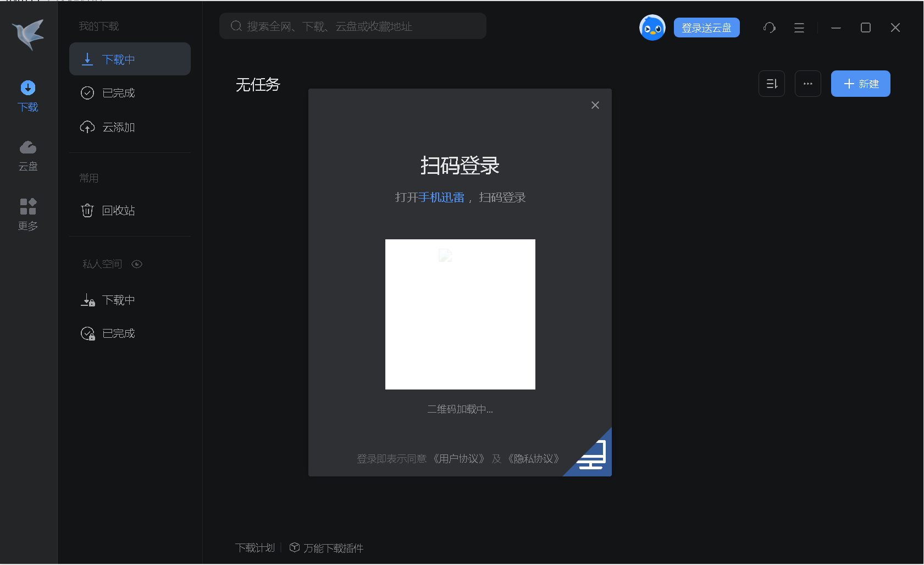
Task: Open the 手机迅雷 link in the login dialog
Action: 441,197
